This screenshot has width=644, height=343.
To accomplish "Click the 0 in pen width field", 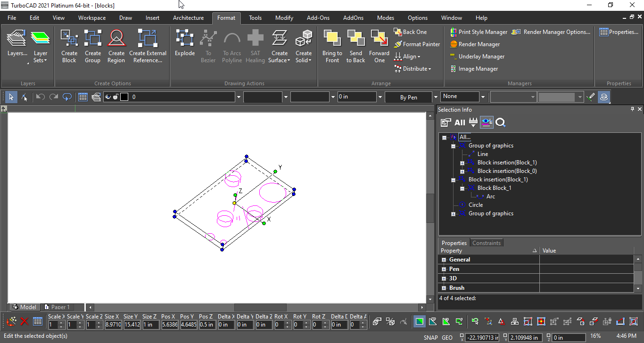I will tap(357, 97).
